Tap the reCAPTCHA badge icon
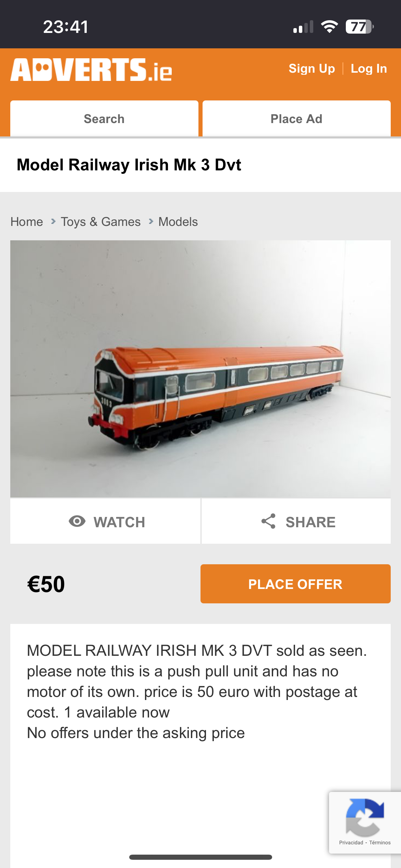The height and width of the screenshot is (868, 401). [x=365, y=817]
